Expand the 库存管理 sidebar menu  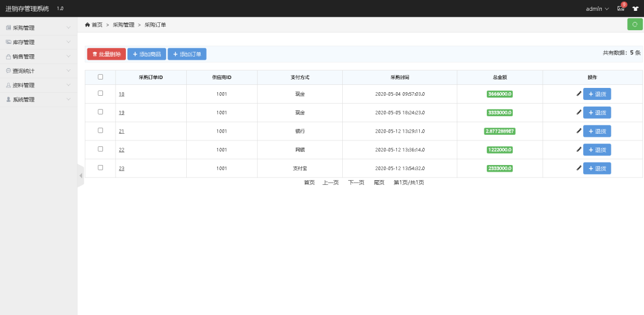(38, 42)
